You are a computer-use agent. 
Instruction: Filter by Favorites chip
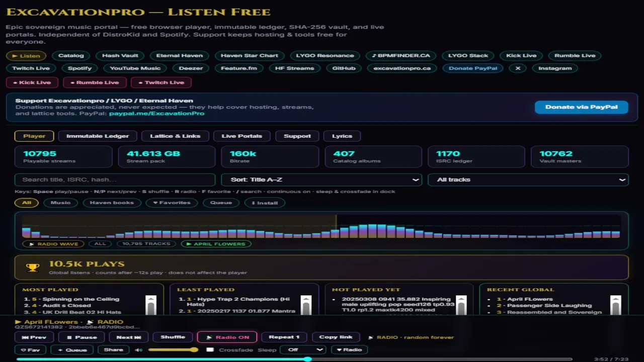pos(172,203)
